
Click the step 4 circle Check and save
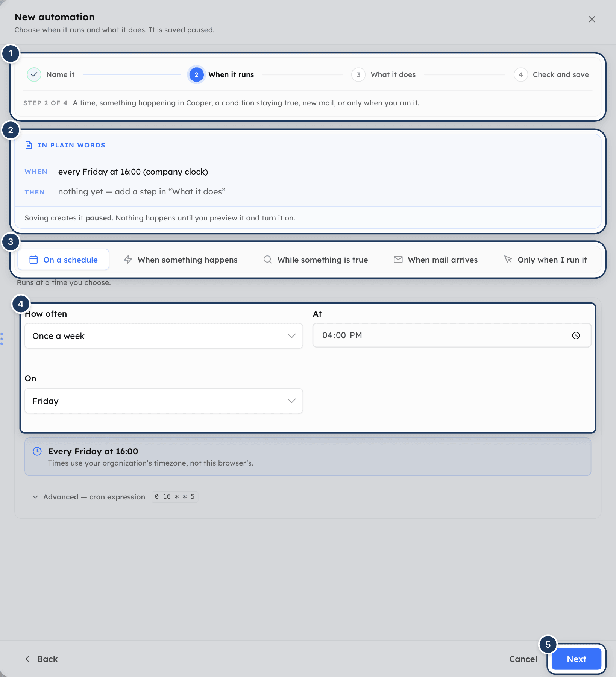(520, 74)
